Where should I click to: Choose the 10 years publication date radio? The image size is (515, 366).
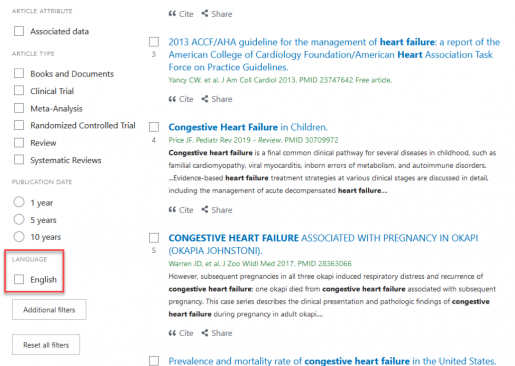coord(19,237)
